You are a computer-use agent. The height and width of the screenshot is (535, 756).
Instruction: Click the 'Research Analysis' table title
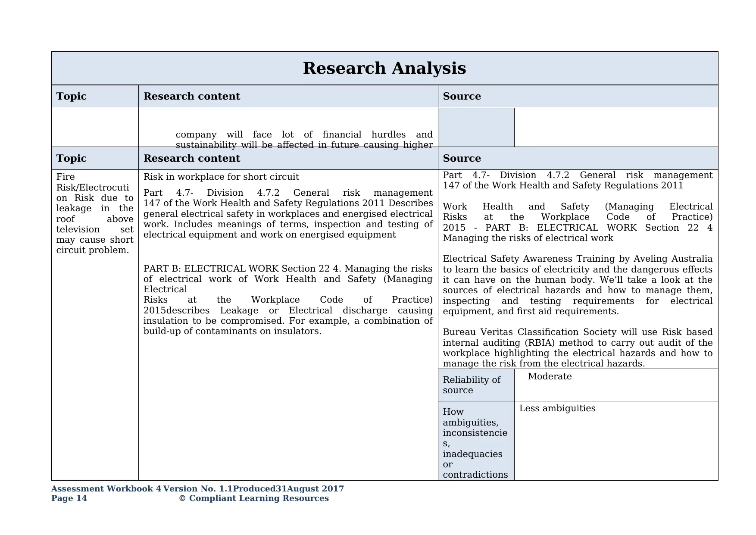click(384, 68)
